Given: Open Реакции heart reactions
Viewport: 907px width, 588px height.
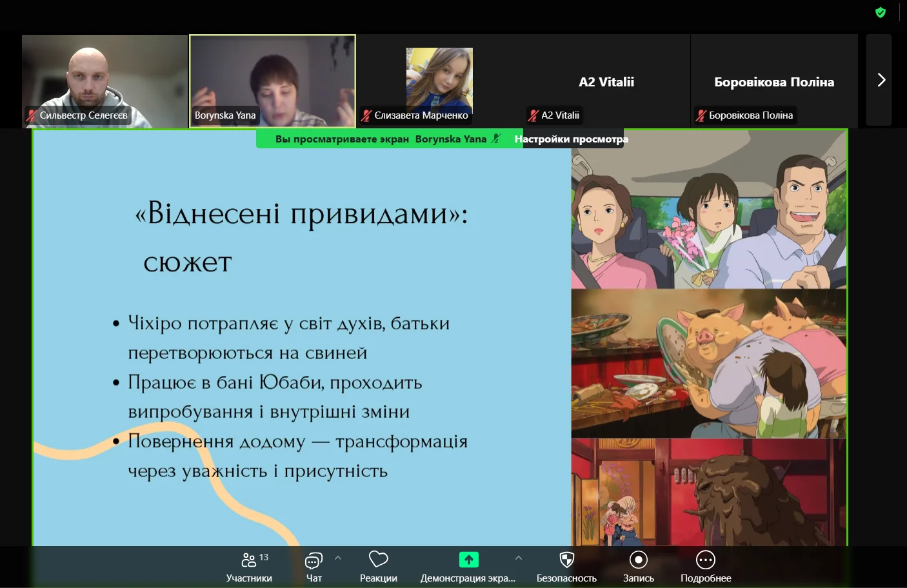Looking at the screenshot, I should tap(378, 567).
